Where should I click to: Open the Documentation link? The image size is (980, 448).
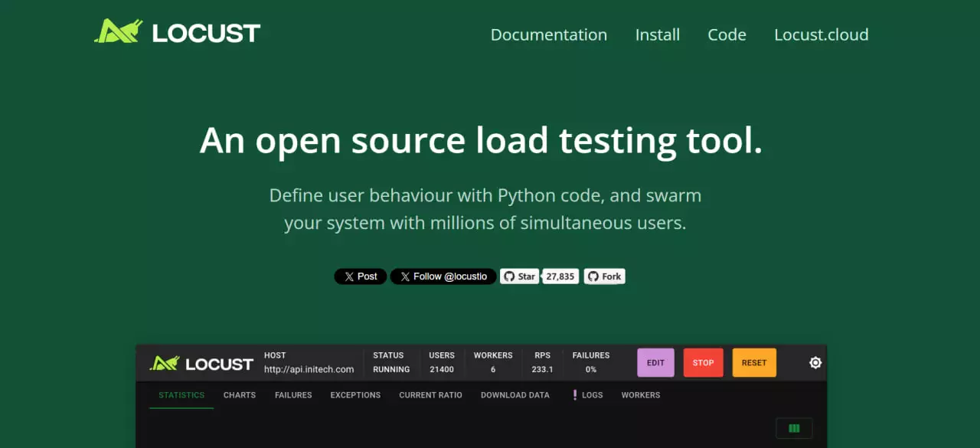(x=549, y=34)
